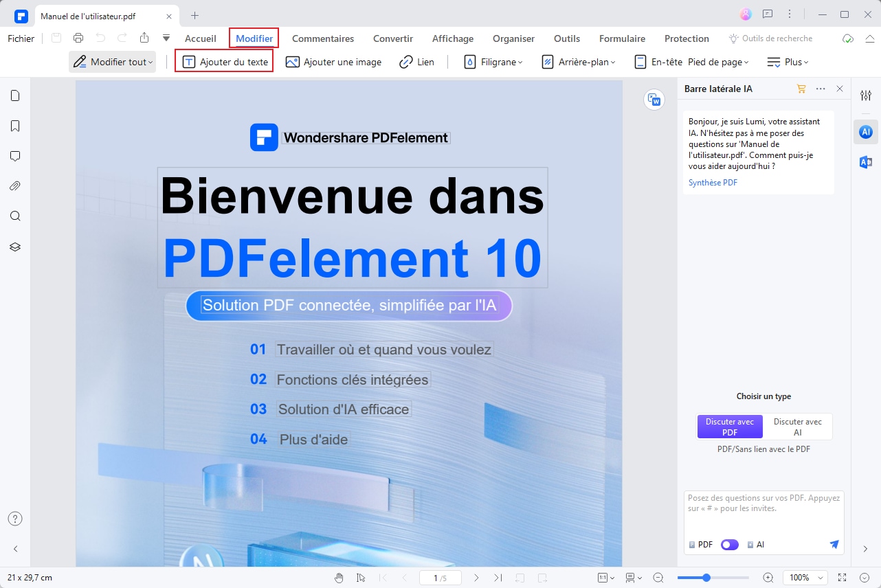Viewport: 881px width, 588px height.
Task: Click the cart icon in IA sidebar
Action: click(801, 89)
